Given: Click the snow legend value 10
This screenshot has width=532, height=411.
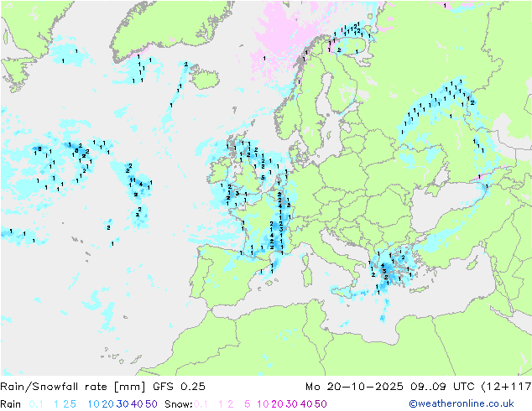Looking at the screenshot, I should (263, 404).
